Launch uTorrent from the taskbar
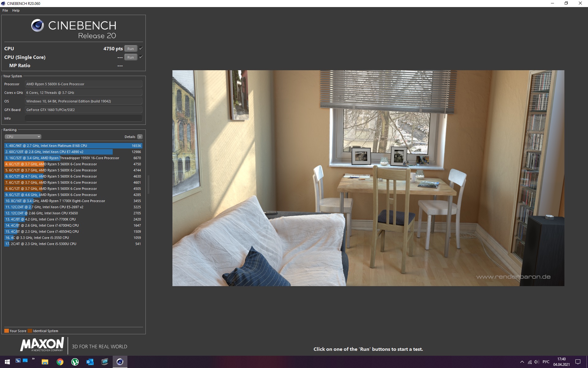This screenshot has height=368, width=588. (75, 362)
